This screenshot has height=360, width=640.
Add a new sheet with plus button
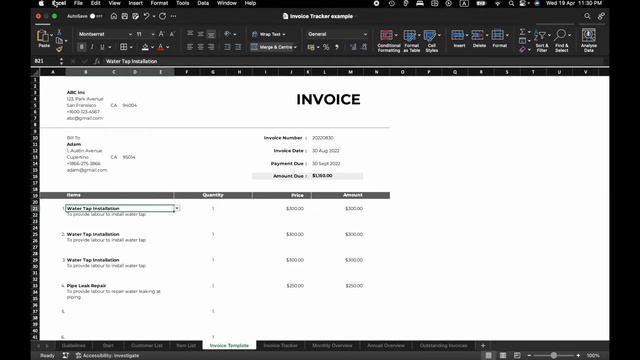click(x=483, y=346)
